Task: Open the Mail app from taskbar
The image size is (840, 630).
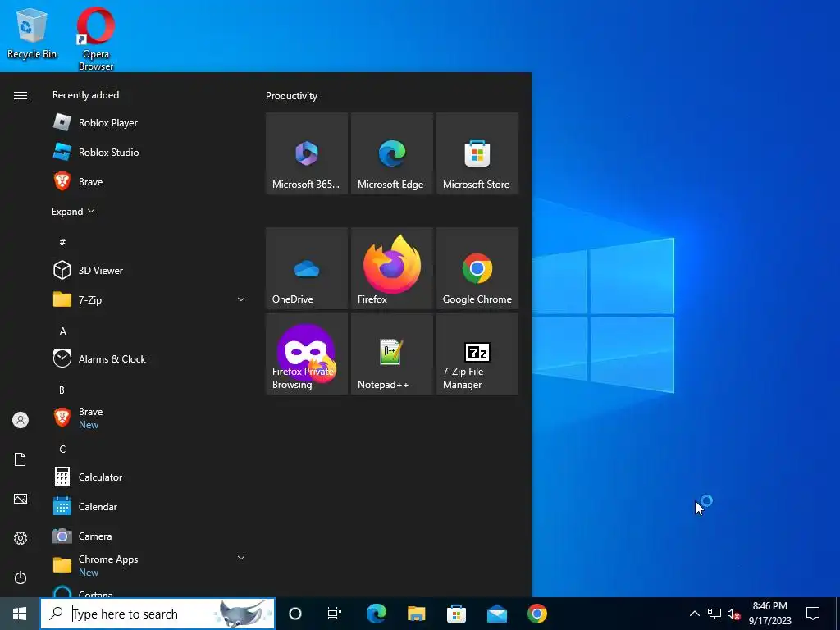Action: tap(496, 614)
